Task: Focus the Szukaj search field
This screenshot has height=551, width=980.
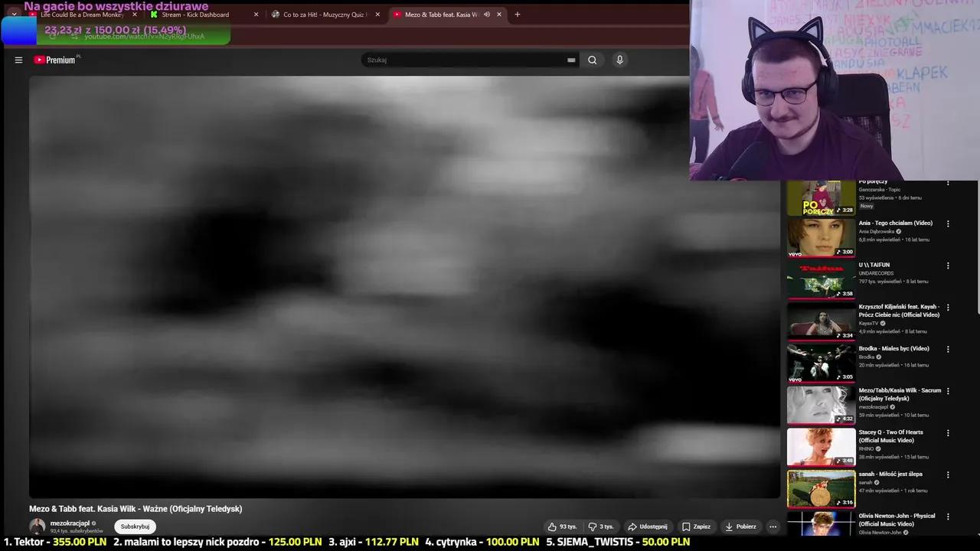Action: (x=465, y=60)
